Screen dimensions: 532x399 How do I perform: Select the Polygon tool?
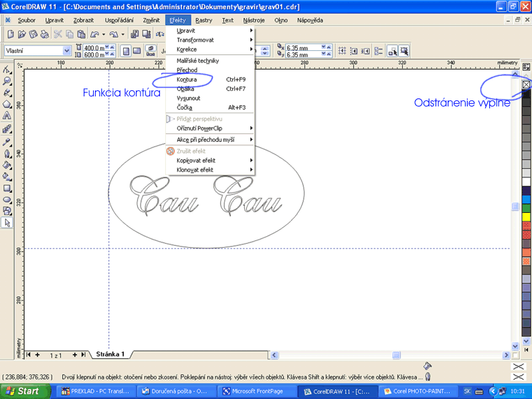[7, 104]
